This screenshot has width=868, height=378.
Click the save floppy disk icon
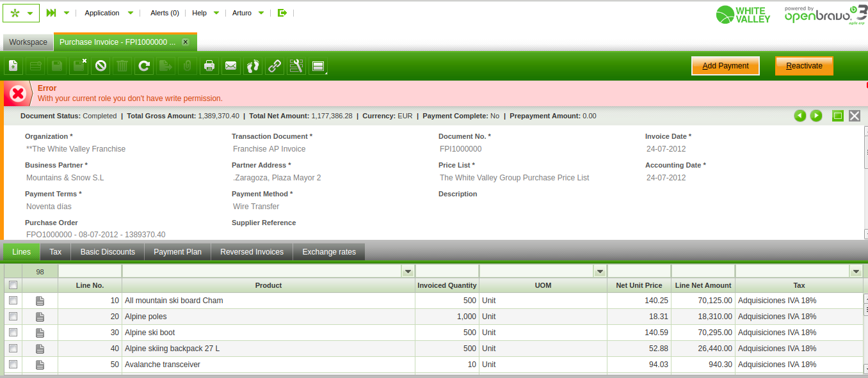click(x=57, y=66)
